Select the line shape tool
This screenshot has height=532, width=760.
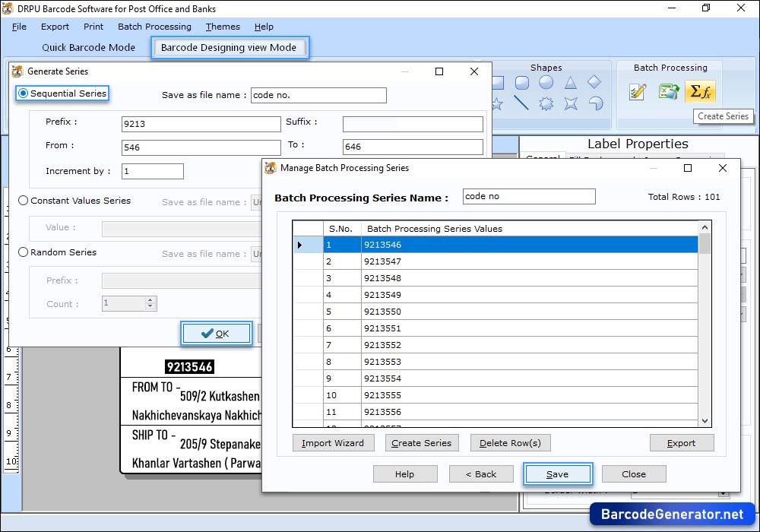tap(521, 103)
